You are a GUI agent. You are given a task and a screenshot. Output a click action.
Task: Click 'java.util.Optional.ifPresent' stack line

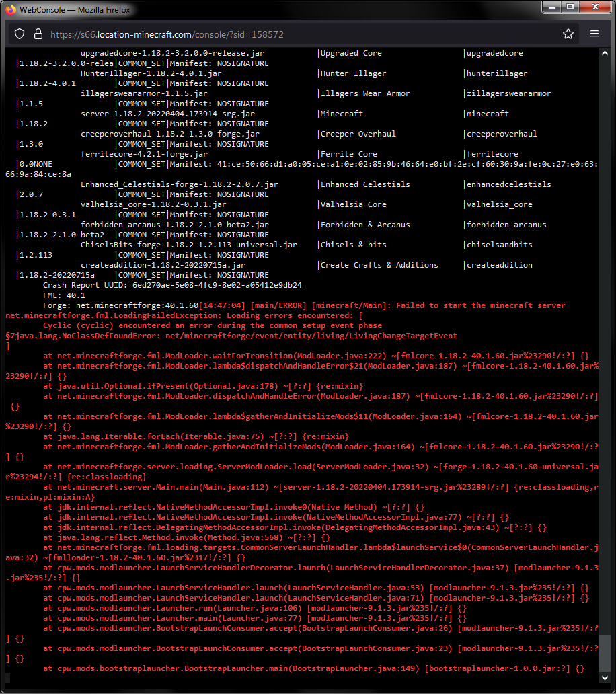(x=202, y=386)
